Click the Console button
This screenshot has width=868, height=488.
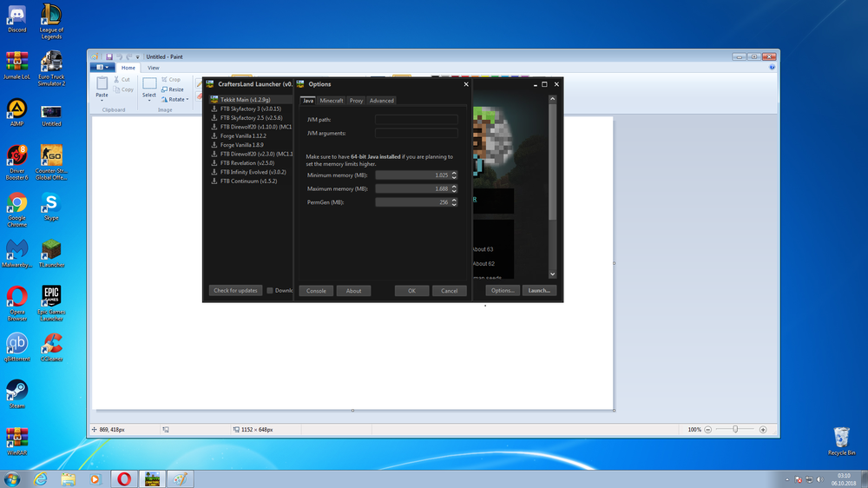[316, 291]
